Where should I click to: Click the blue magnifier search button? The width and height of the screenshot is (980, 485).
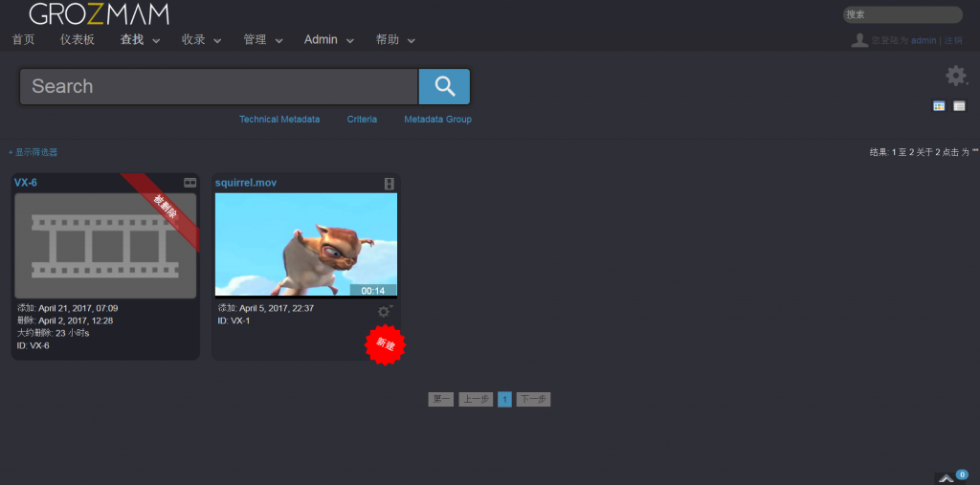click(x=444, y=86)
